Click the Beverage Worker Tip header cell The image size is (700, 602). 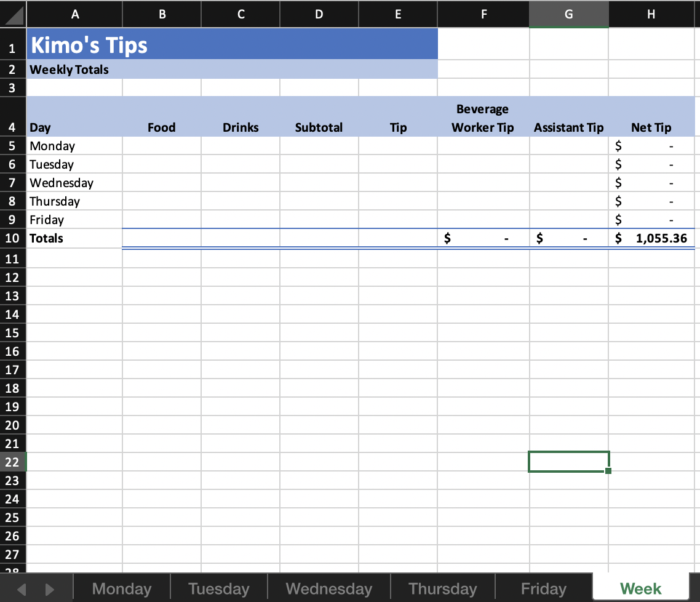click(x=483, y=118)
